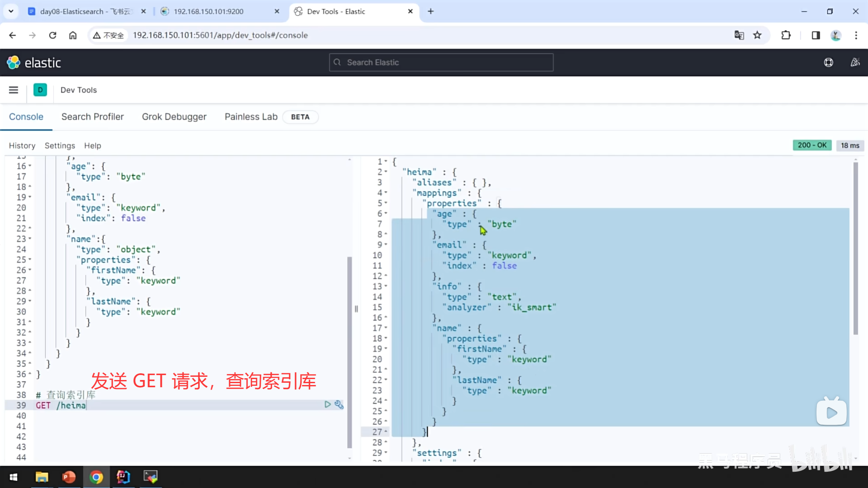Run the GET /heima request
Viewport: 868px width, 488px height.
pos(327,404)
